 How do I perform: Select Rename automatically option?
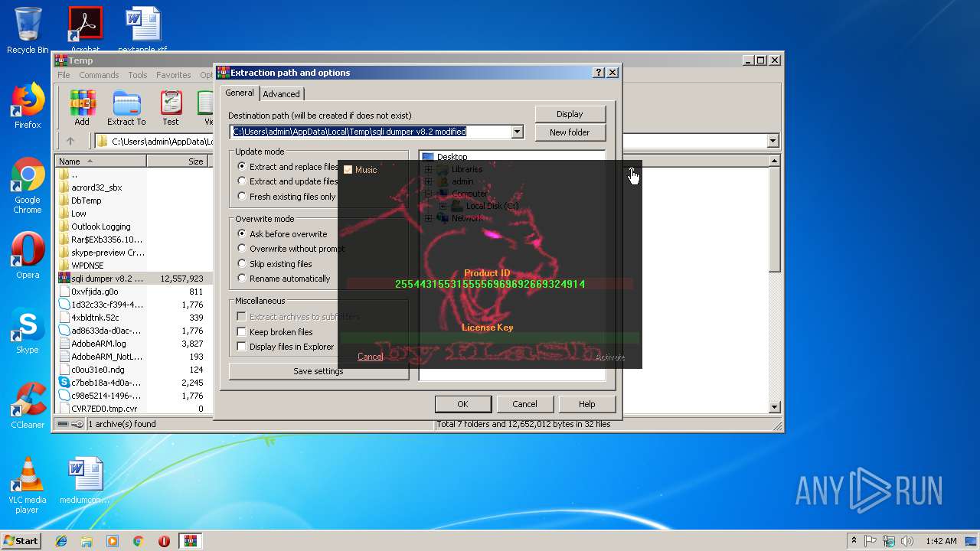pyautogui.click(x=283, y=279)
